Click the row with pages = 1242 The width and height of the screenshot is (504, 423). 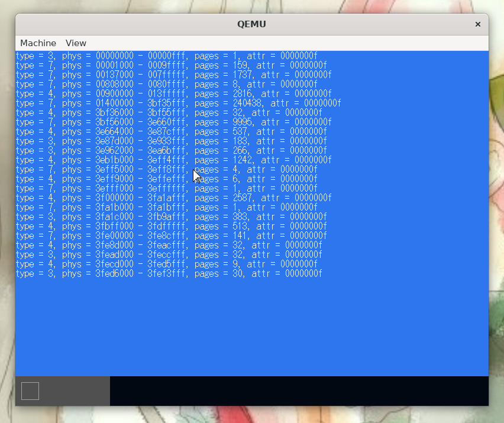click(173, 160)
